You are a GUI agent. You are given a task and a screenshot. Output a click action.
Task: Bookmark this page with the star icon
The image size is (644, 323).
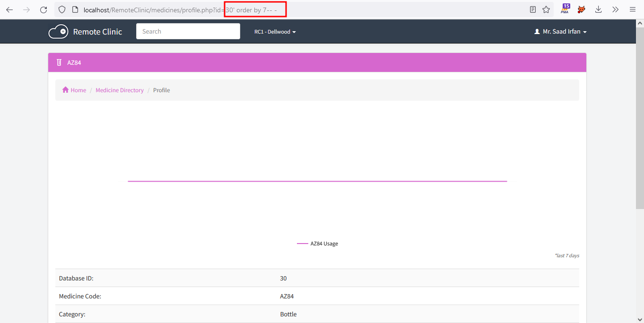tap(546, 9)
